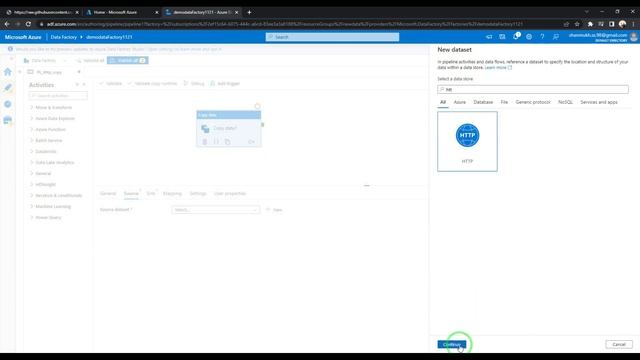Open the settings gear in Azure header

pos(529,37)
